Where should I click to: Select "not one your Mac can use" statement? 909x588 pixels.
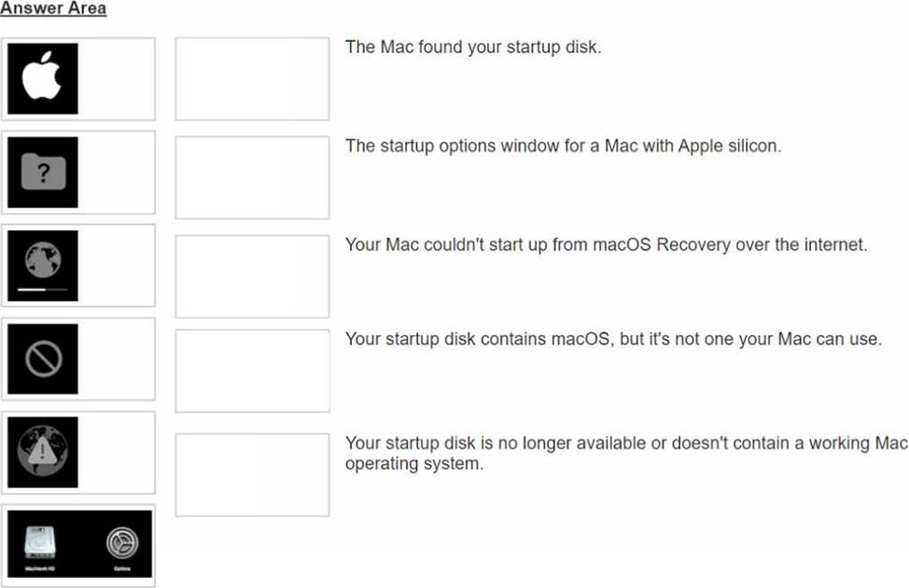point(612,339)
